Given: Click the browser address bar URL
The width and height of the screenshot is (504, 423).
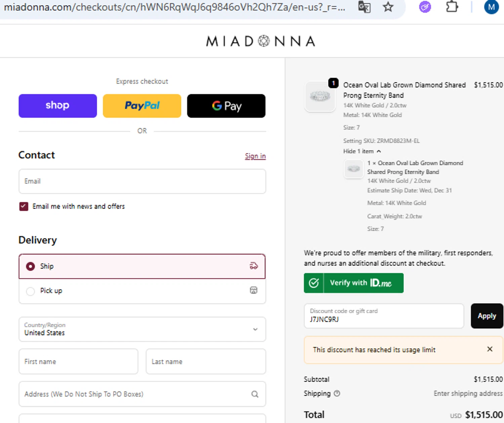Looking at the screenshot, I should (x=174, y=7).
